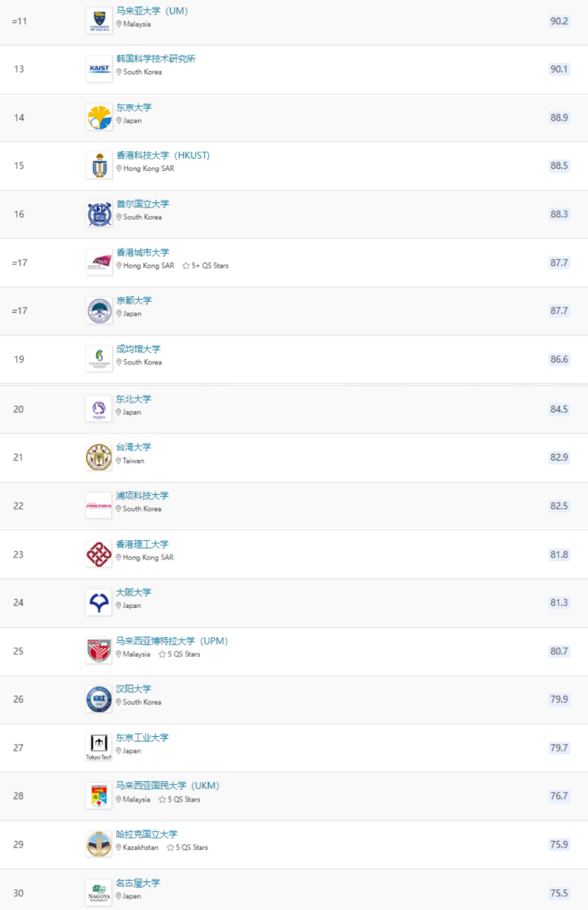Click the POSTECH logo icon
Screen dimensions: 588x910
coord(98,506)
